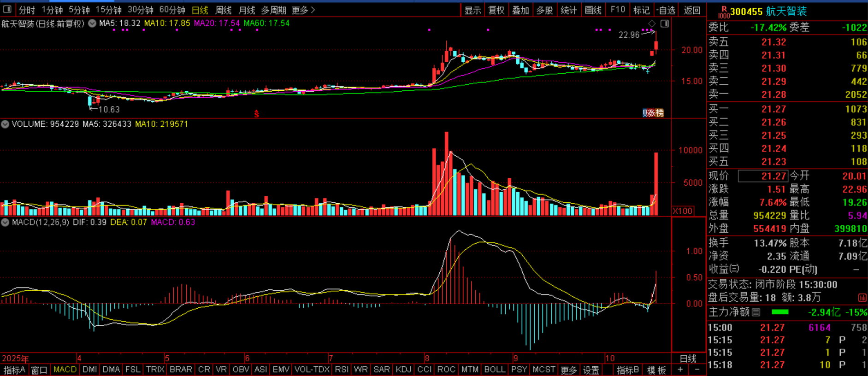Click the red S marker under the candles
The width and height of the screenshot is (868, 376).
pos(257,114)
